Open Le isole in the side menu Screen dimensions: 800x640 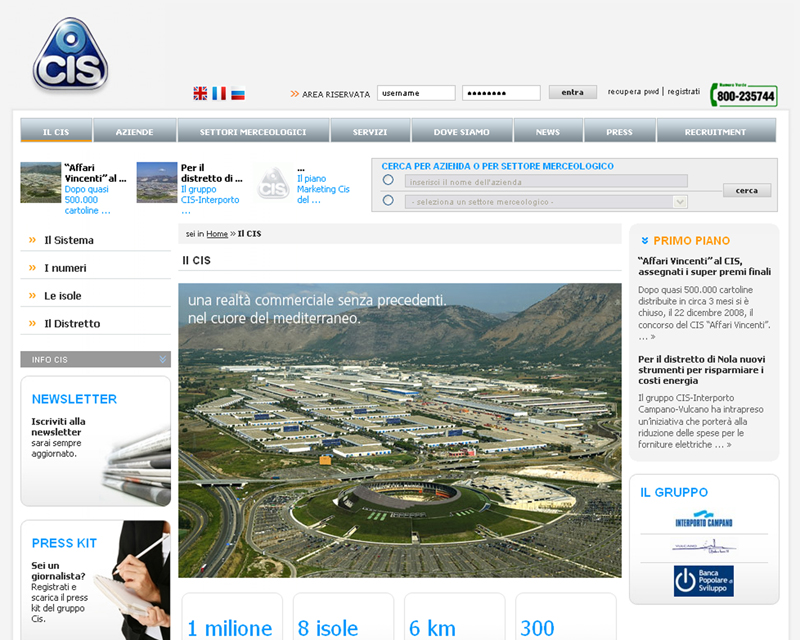(63, 296)
